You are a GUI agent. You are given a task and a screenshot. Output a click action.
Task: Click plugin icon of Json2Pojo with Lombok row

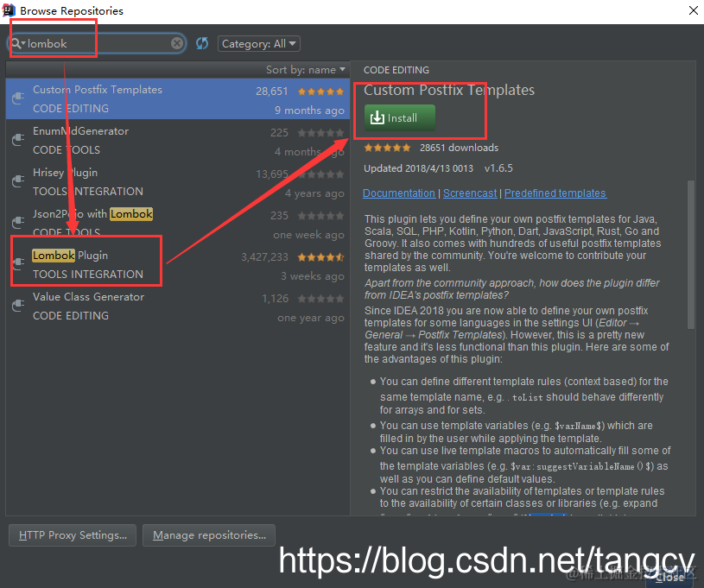click(x=18, y=222)
